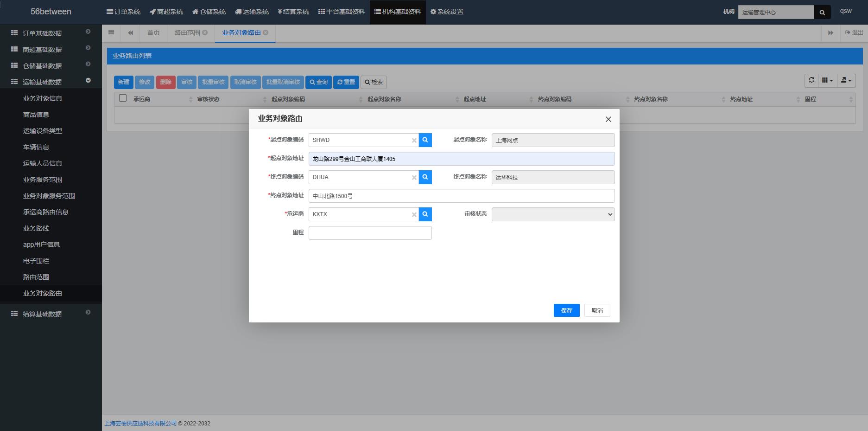Open the column display grid dropdown

[x=827, y=80]
